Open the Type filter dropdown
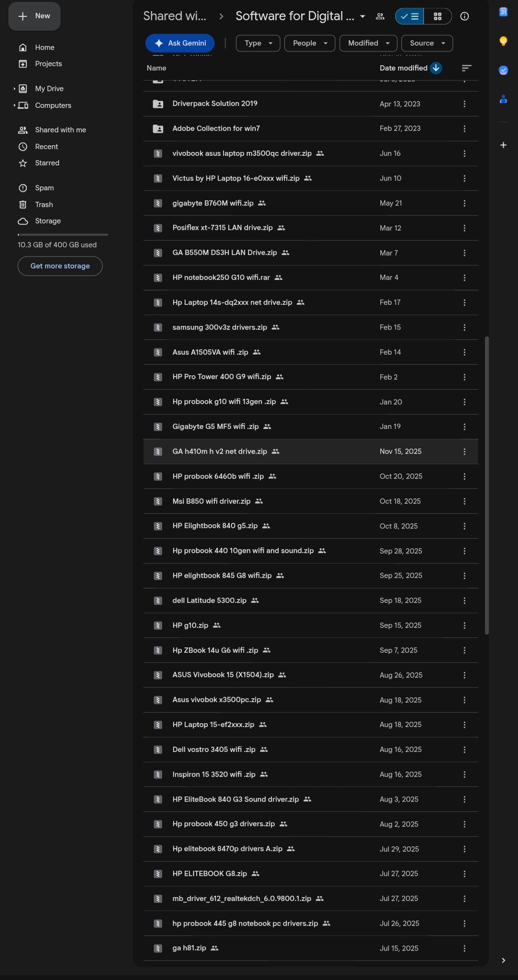518x980 pixels. [x=258, y=43]
